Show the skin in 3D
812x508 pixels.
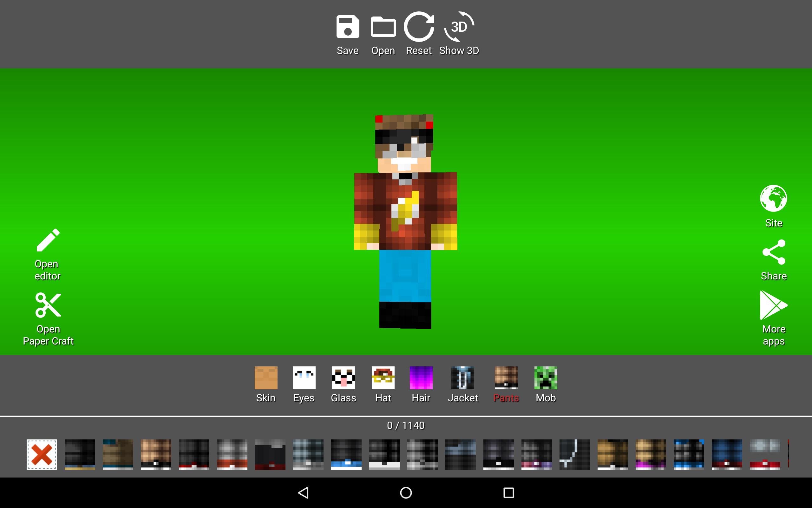pos(459,34)
